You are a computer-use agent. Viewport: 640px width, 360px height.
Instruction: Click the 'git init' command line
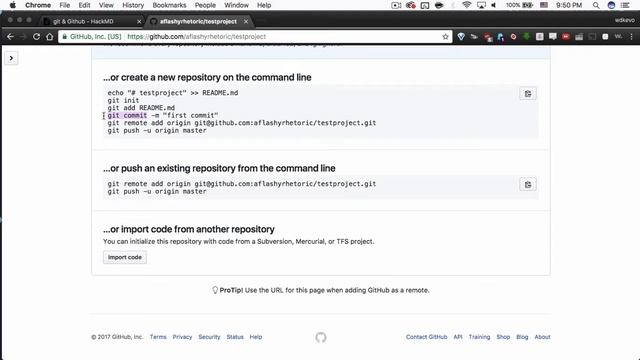pyautogui.click(x=123, y=100)
